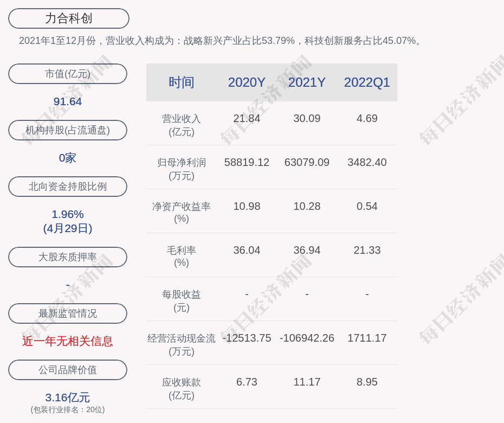Select the net profit value 63079.09

307,162
